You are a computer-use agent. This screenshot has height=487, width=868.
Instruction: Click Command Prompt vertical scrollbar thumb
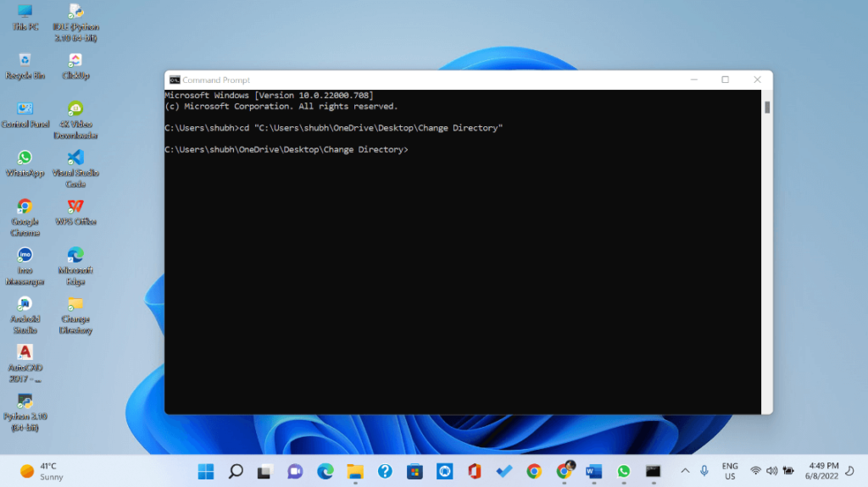pos(767,108)
